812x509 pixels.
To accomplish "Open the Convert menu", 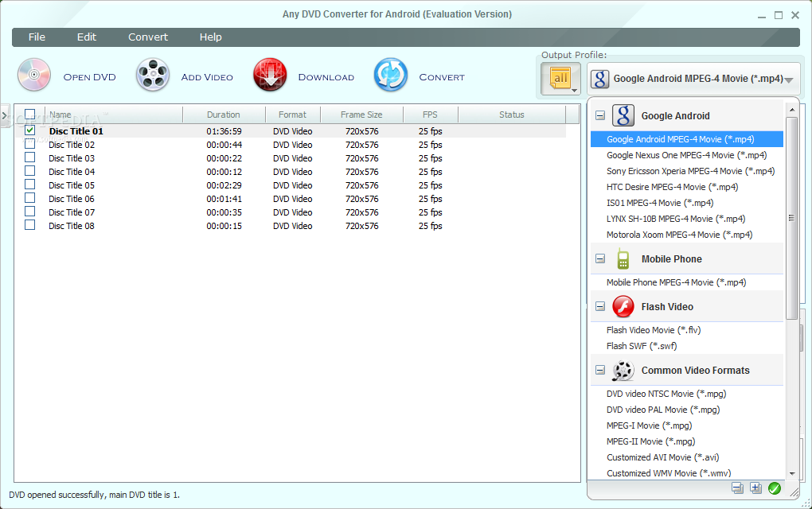I will [x=148, y=37].
